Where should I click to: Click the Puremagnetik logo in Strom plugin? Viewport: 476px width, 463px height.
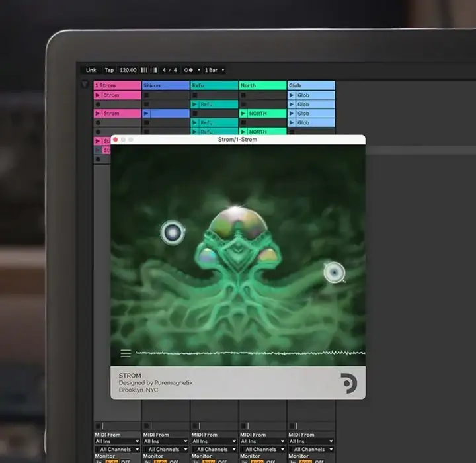348,383
